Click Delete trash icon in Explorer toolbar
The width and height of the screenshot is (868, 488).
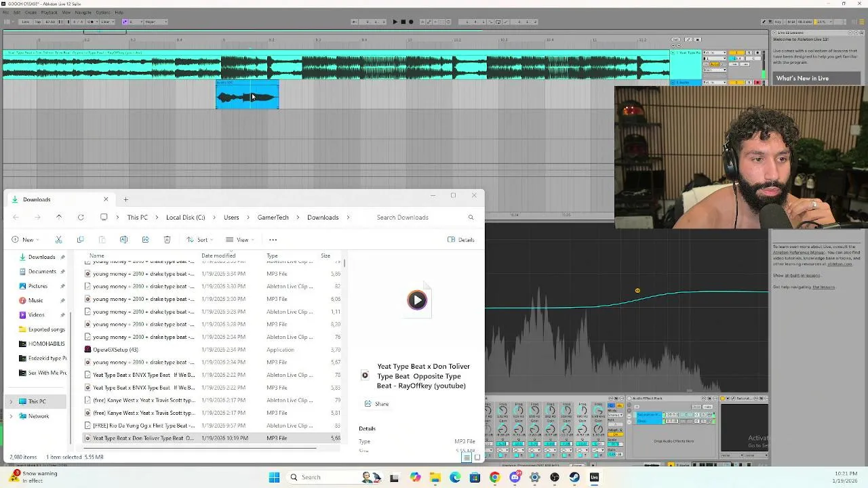click(x=167, y=239)
